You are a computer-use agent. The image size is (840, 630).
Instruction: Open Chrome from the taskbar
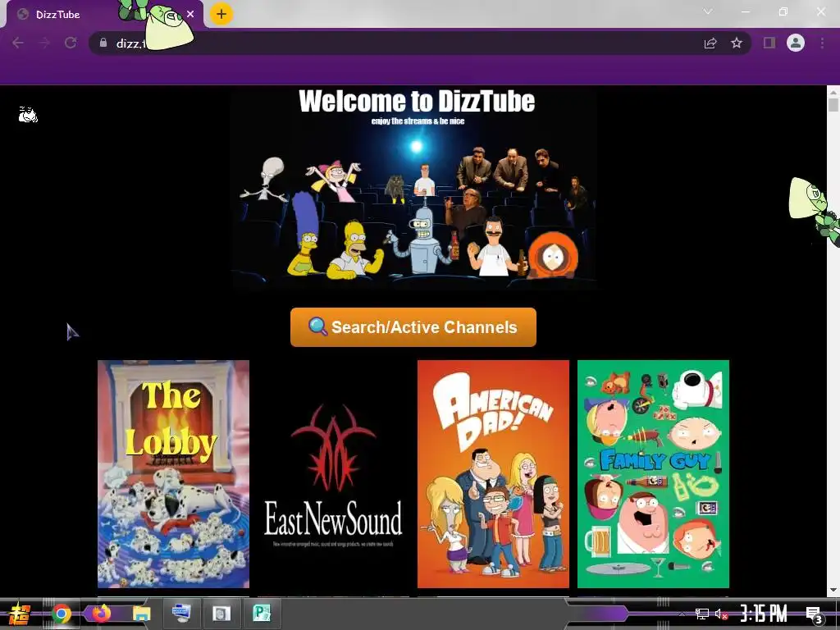pyautogui.click(x=62, y=614)
